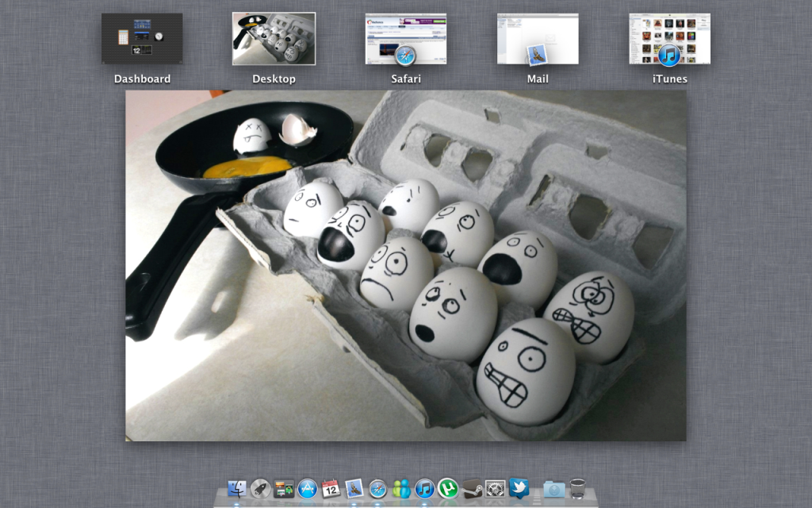Image resolution: width=812 pixels, height=508 pixels.
Task: Open Mail stamp icon in Dock
Action: tap(354, 488)
